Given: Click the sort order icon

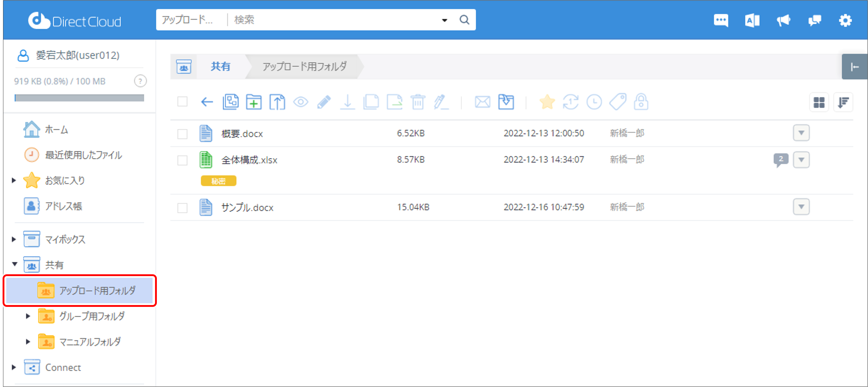Looking at the screenshot, I should click(x=843, y=102).
